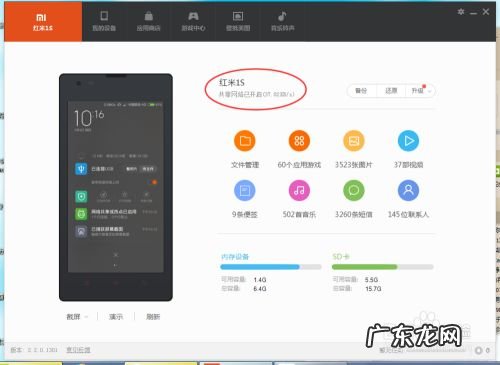Viewport: 500px width, 365px height.
Task: Click the 升级 upgrade button
Action: pos(417,91)
